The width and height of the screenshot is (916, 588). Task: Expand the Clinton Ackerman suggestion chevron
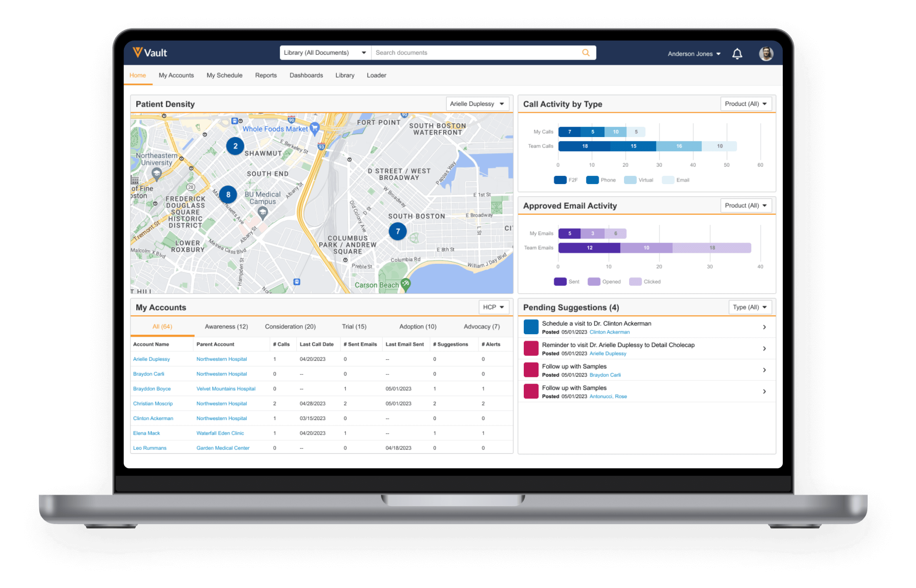[x=764, y=327]
